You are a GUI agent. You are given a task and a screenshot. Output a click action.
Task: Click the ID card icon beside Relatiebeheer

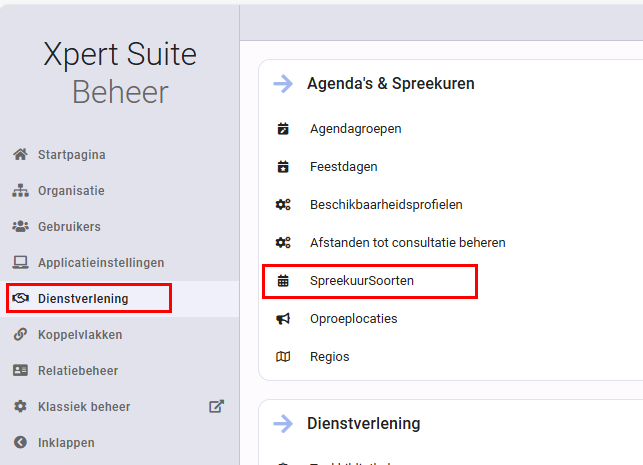[x=20, y=371]
